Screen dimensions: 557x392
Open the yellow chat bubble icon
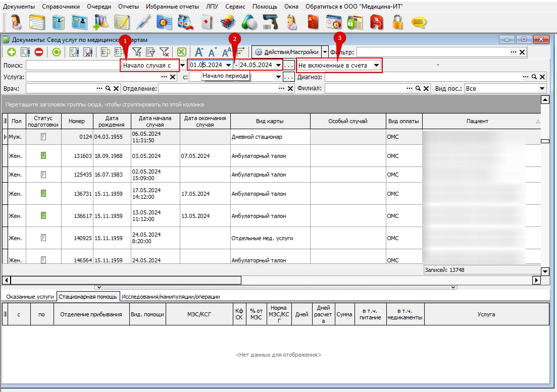point(419,22)
